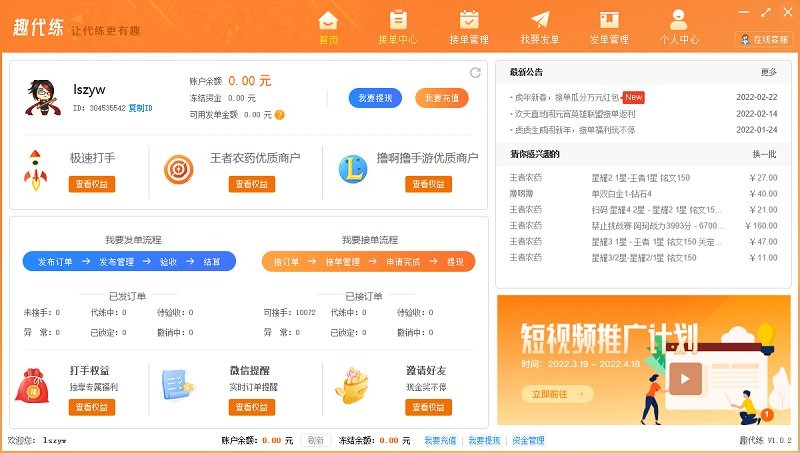Open 接单管理 calendar-check icon
800x453 pixels.
click(468, 26)
